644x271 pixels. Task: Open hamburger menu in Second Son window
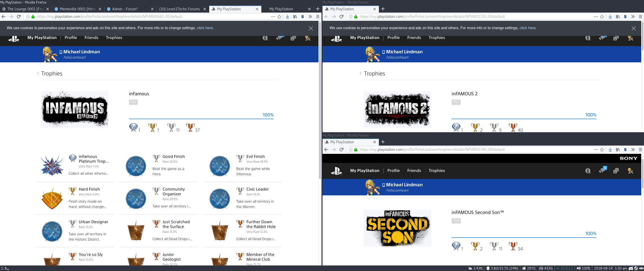click(640, 150)
